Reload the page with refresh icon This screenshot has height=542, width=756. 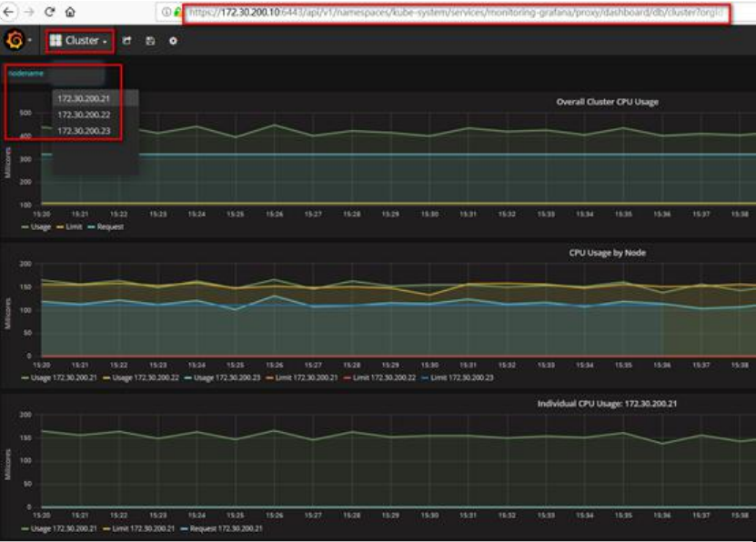(x=50, y=13)
